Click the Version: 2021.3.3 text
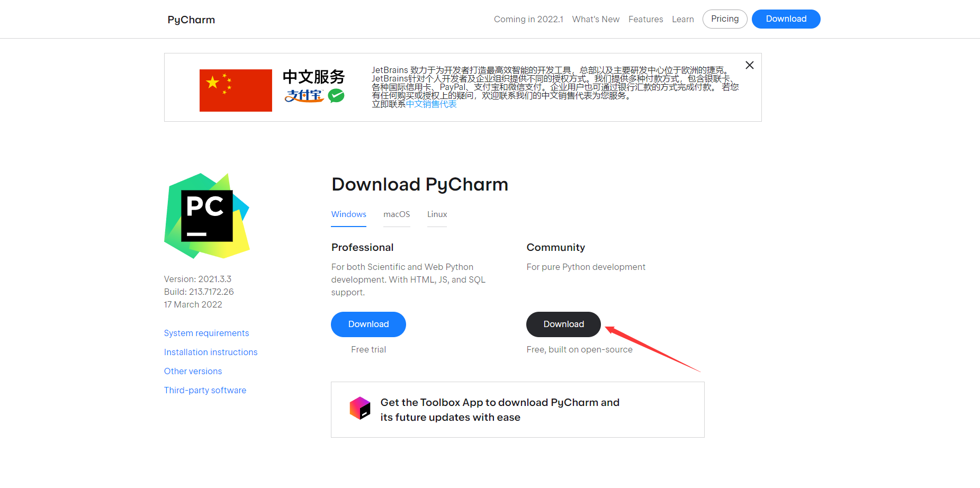The width and height of the screenshot is (980, 488). [197, 279]
